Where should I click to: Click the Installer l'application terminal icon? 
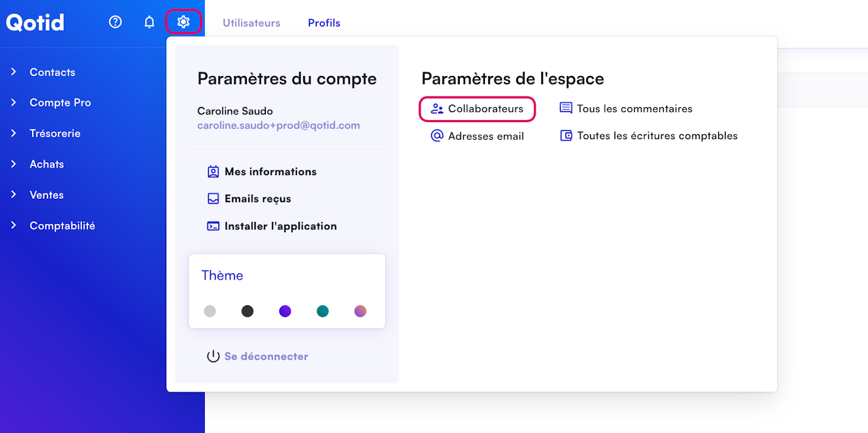coord(213,226)
